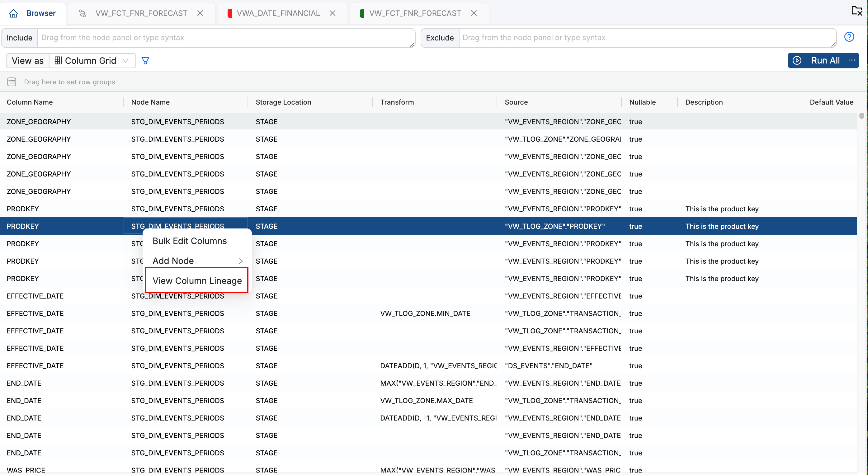Screen dimensions: 868x475
Task: Click the Include syntax input field
Action: [x=226, y=38]
